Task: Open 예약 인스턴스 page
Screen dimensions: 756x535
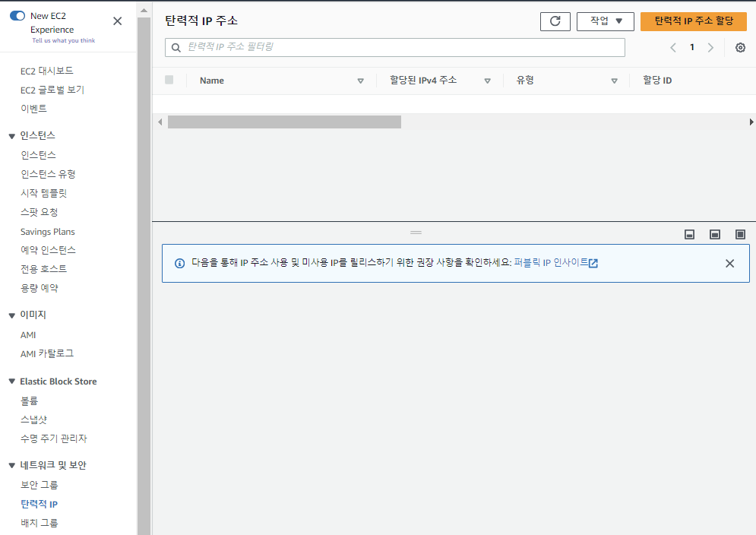Action: pyautogui.click(x=48, y=250)
